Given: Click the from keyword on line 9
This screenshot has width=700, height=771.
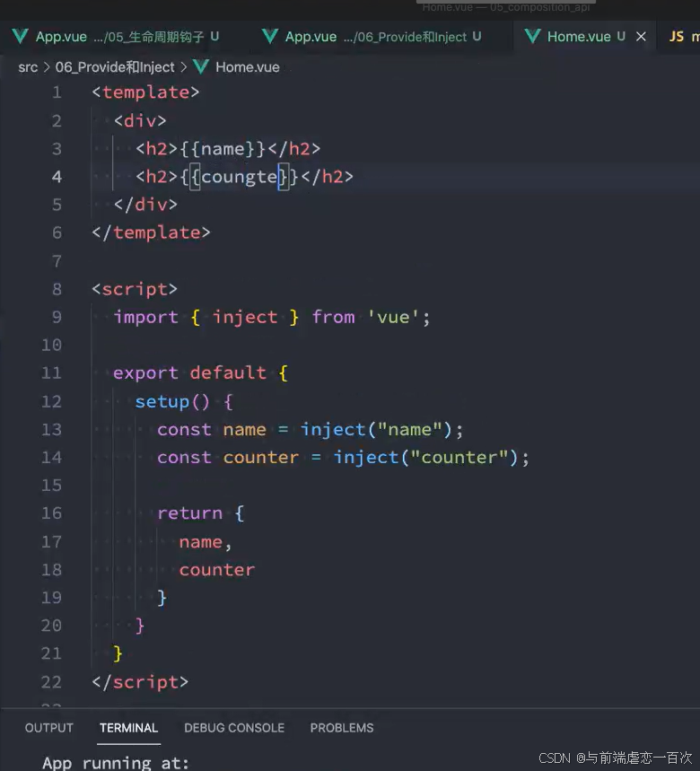Looking at the screenshot, I should [333, 317].
